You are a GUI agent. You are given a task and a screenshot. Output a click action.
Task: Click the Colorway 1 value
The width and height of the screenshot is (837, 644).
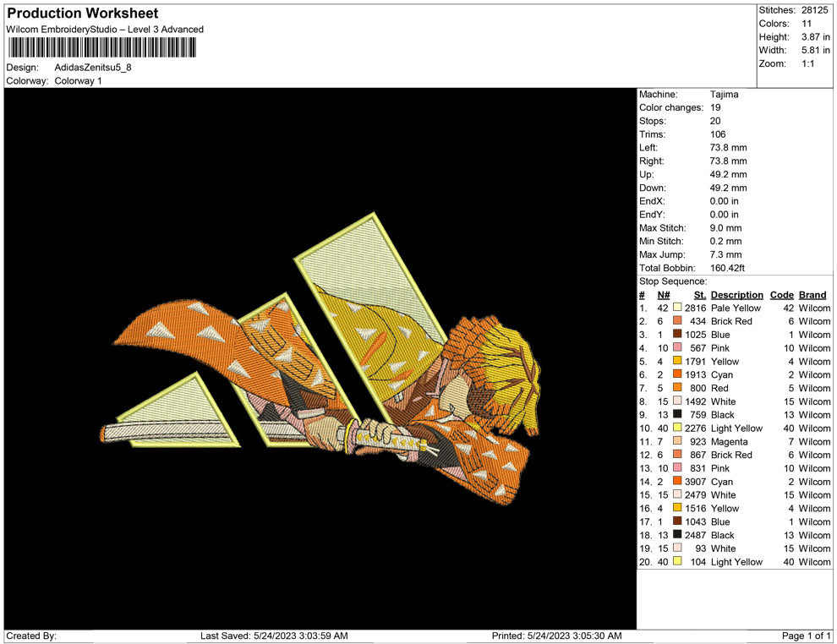[78, 80]
